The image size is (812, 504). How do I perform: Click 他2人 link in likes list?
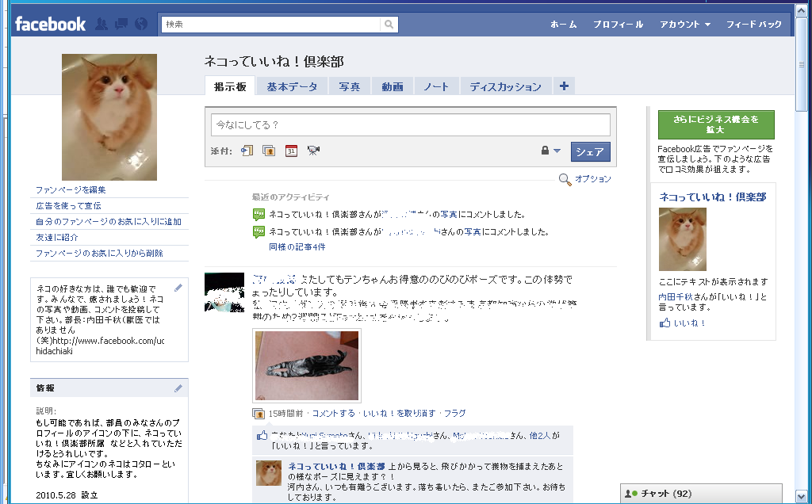540,436
